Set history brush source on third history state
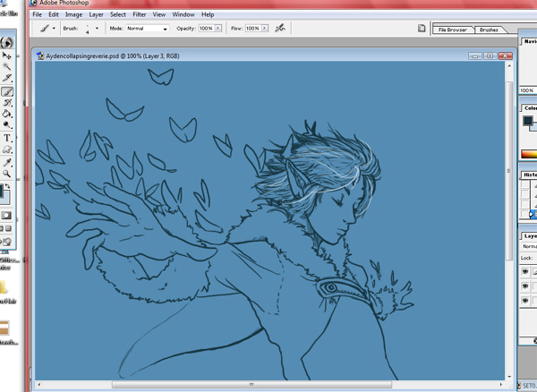537x392 pixels. point(524,204)
